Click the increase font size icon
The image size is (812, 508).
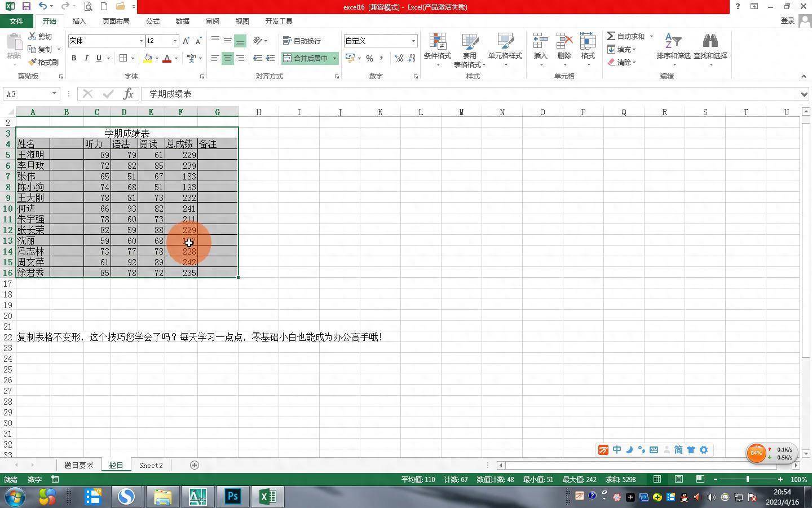click(186, 41)
